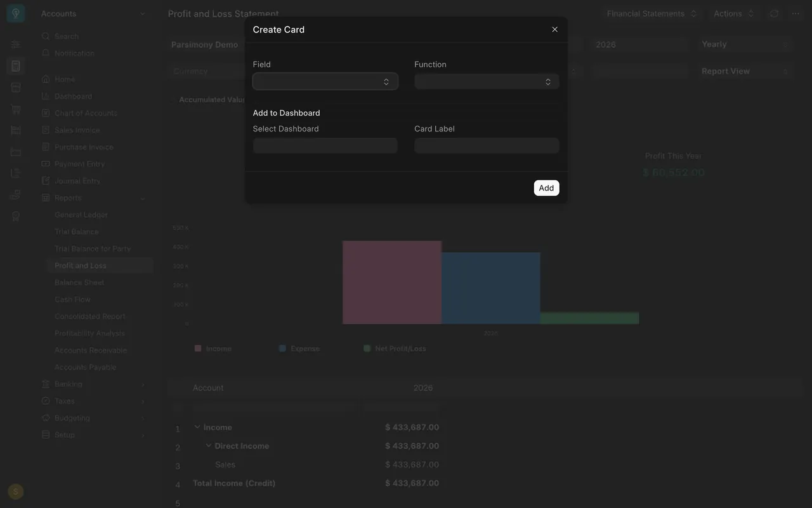Open the storefront module icon in the rail

(x=16, y=88)
